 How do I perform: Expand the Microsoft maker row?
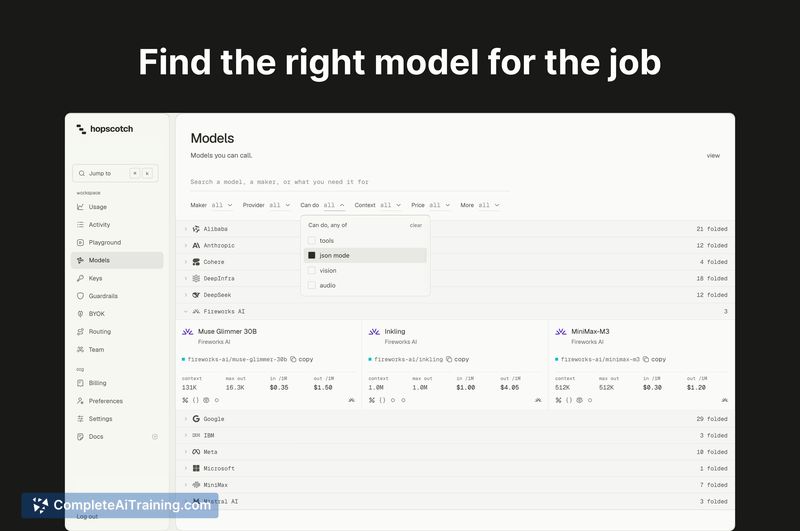pos(455,468)
